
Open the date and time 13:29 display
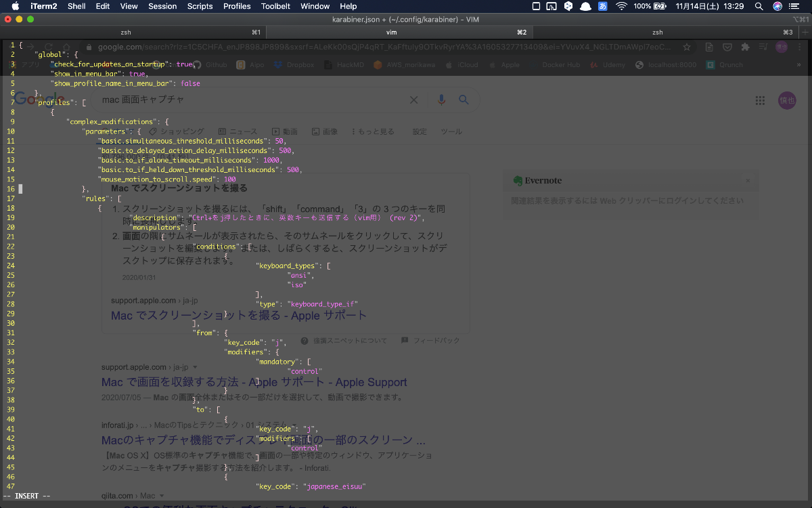(x=711, y=6)
